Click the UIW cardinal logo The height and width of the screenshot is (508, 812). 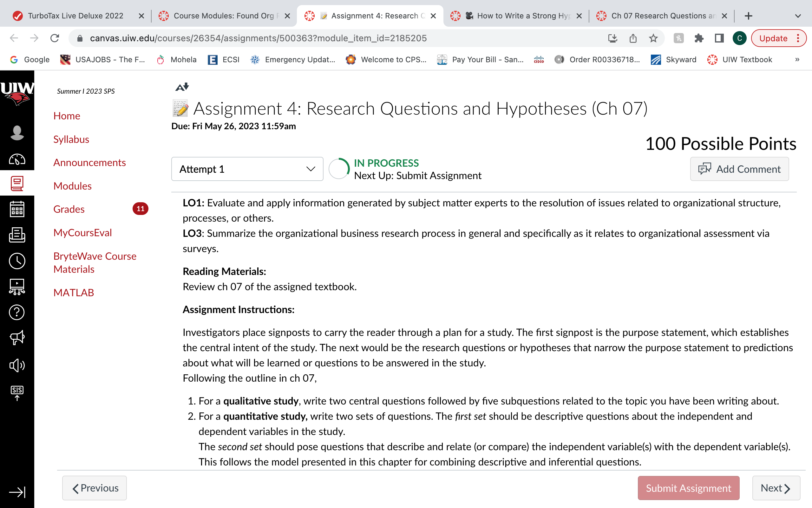[17, 93]
